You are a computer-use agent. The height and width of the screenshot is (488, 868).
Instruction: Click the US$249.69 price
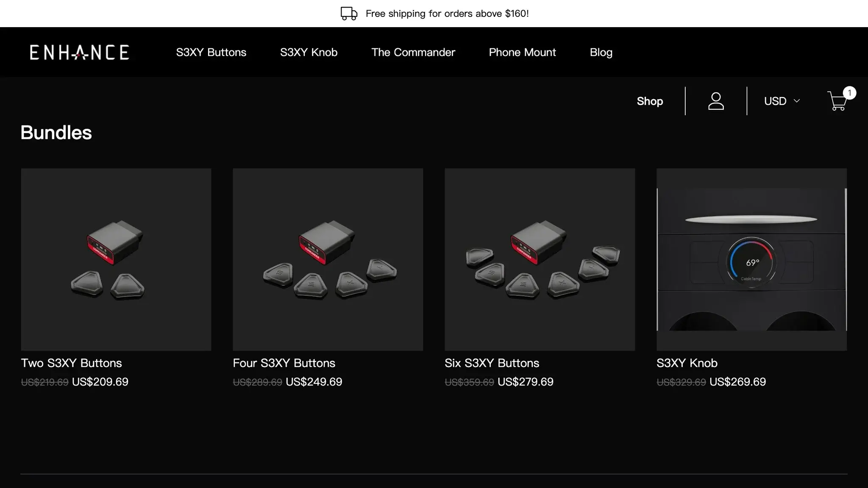click(314, 382)
